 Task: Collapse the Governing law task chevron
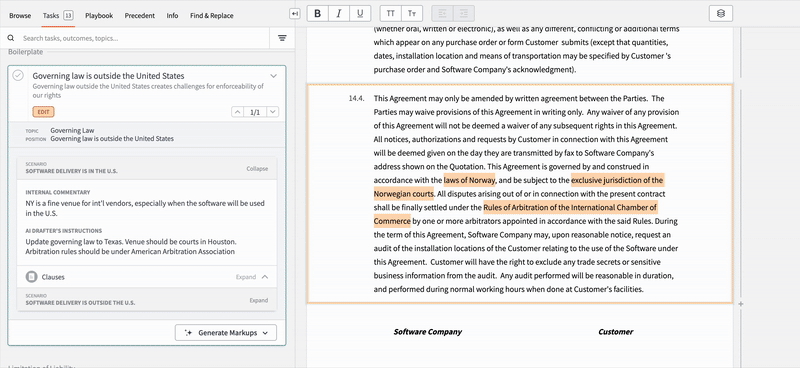(x=273, y=76)
